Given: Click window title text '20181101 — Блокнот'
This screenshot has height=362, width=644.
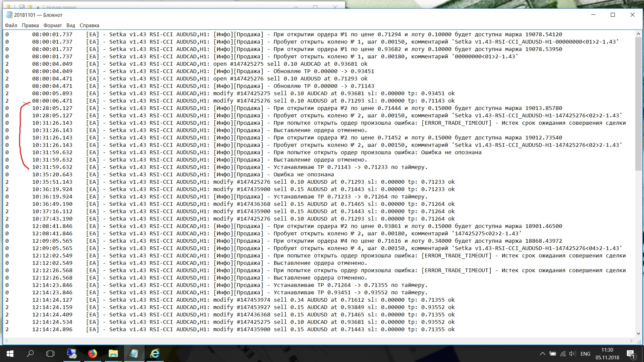Looking at the screenshot, I should (x=38, y=15).
